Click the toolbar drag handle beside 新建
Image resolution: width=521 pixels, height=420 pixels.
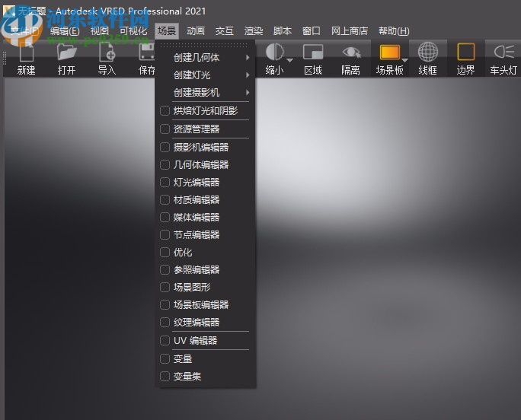pyautogui.click(x=5, y=58)
